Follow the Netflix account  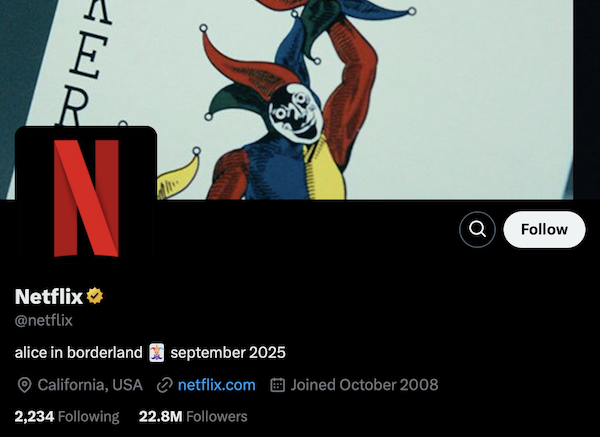544,230
